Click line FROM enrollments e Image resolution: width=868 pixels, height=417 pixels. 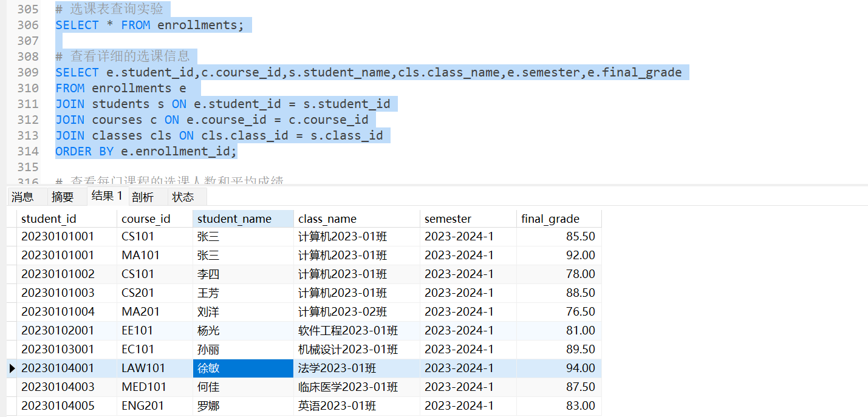coord(121,88)
